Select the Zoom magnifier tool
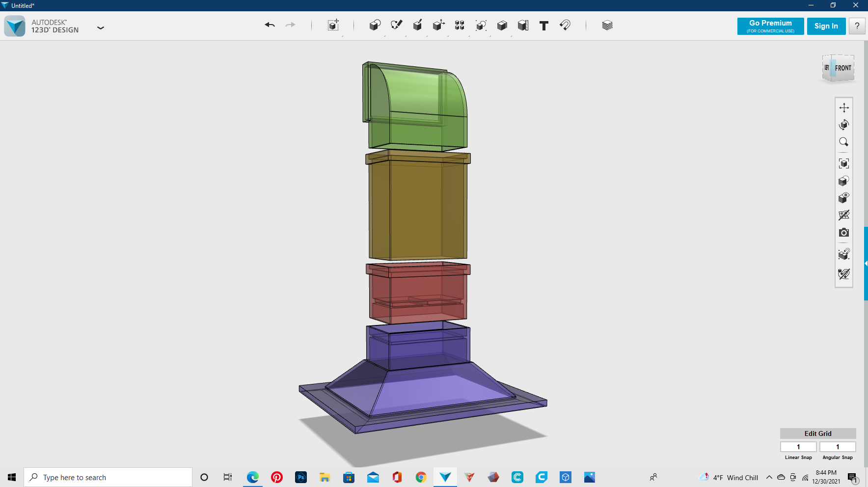This screenshot has width=868, height=487. [844, 142]
